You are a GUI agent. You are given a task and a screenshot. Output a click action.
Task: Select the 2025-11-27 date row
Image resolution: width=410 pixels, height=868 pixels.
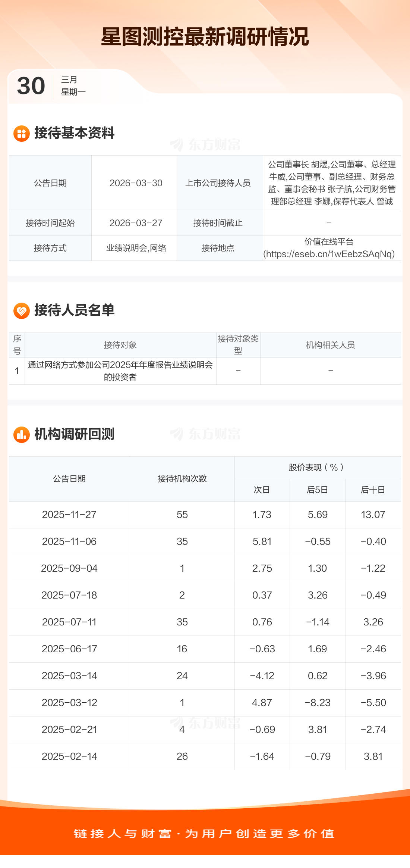[205, 515]
